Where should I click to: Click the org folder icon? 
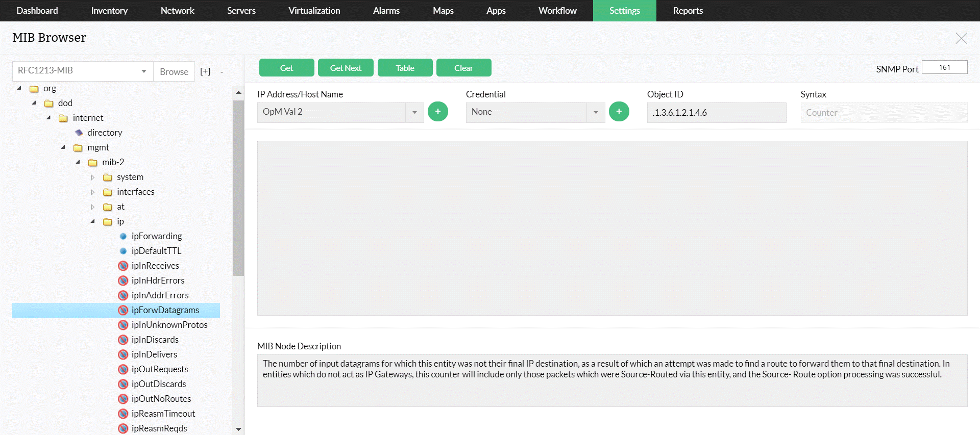pos(34,89)
